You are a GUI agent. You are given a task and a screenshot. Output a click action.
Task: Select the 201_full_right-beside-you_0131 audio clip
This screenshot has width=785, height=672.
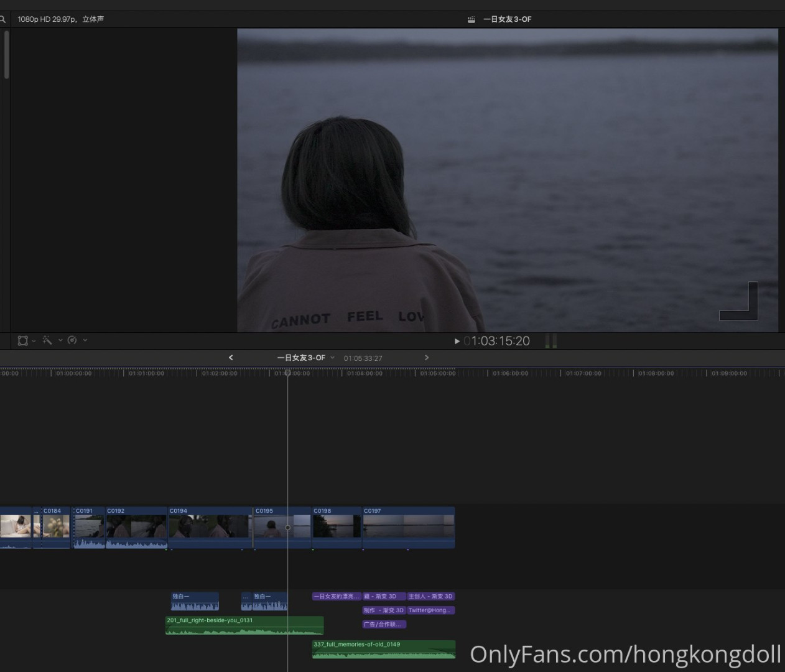tap(244, 625)
